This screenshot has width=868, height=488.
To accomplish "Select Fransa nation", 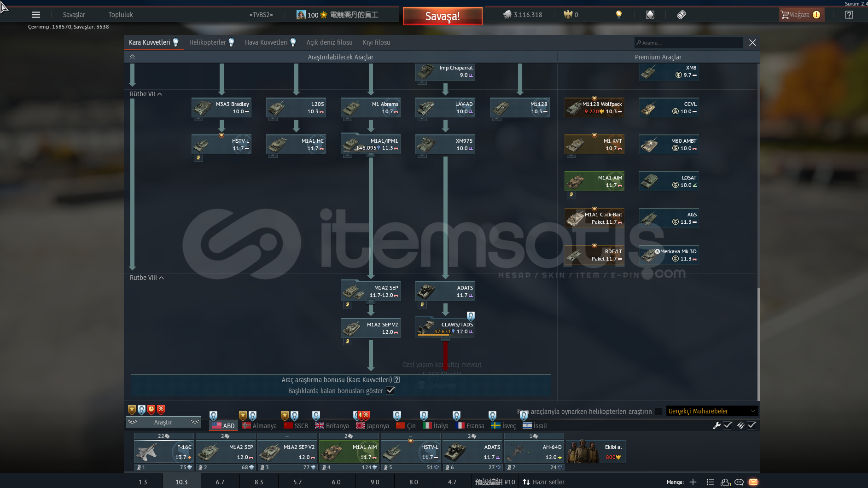I will pyautogui.click(x=470, y=426).
